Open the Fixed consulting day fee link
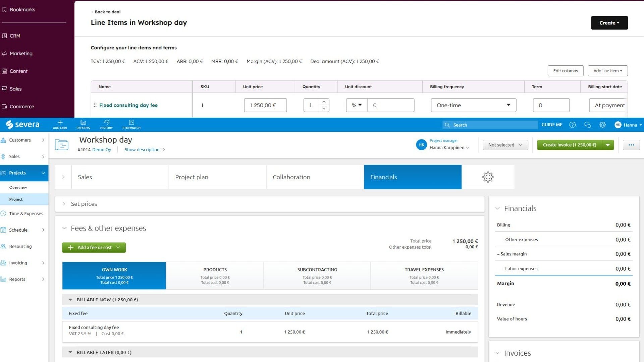This screenshot has width=644, height=362. 128,105
